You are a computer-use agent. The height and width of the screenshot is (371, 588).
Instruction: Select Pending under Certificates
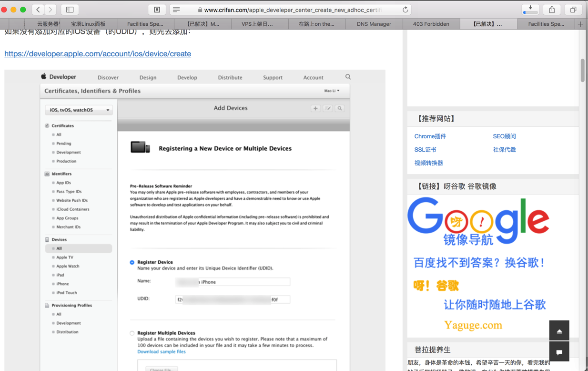pyautogui.click(x=64, y=144)
